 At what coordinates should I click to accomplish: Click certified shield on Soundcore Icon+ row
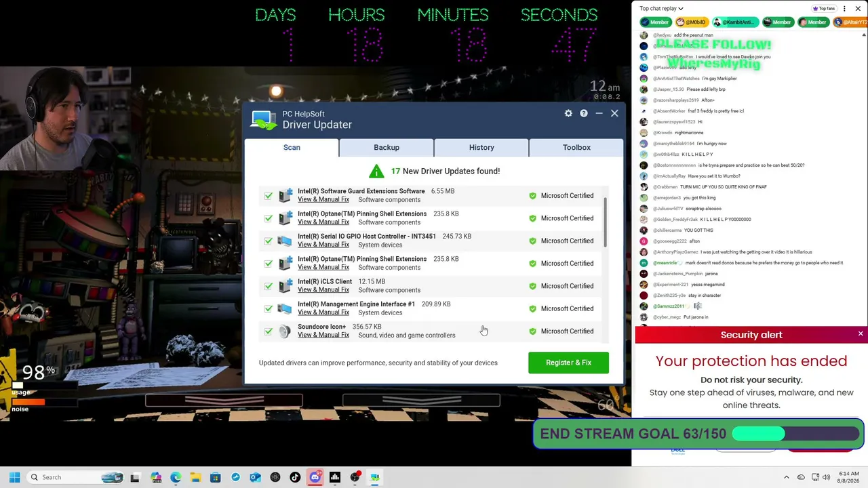[x=532, y=331]
